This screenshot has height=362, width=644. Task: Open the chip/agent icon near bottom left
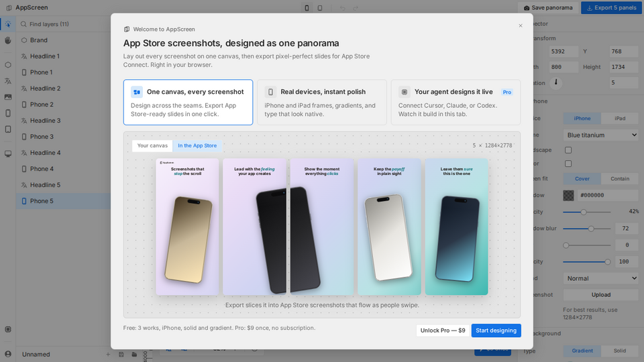[8, 330]
